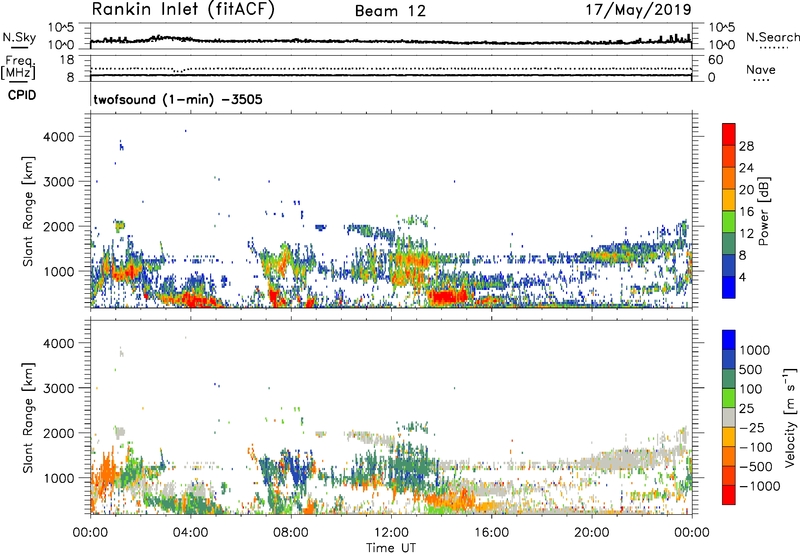Click 'Slant Range [km]' label of power panel

point(28,211)
